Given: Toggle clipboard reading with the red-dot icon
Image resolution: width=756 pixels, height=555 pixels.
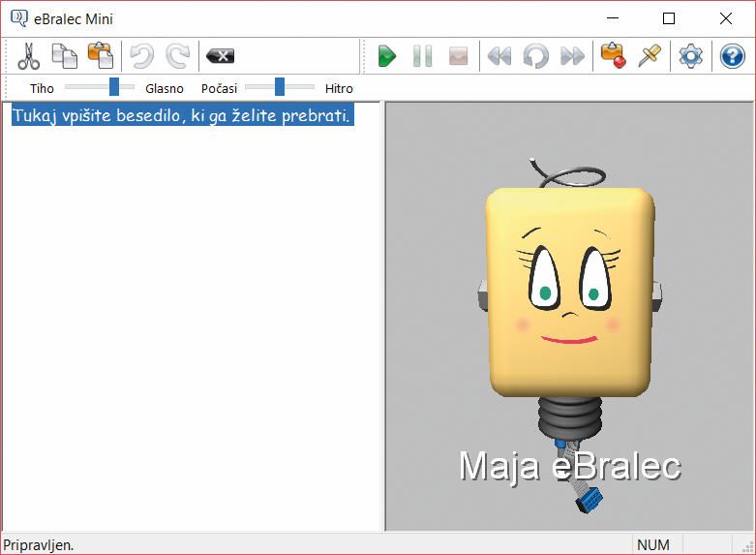Looking at the screenshot, I should (x=614, y=55).
